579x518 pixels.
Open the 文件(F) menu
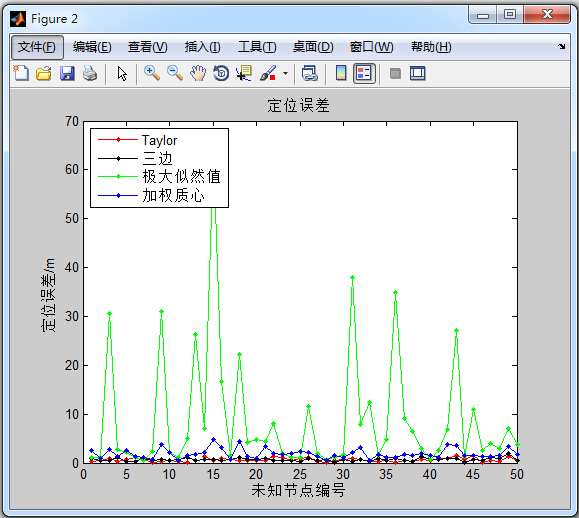pos(37,47)
